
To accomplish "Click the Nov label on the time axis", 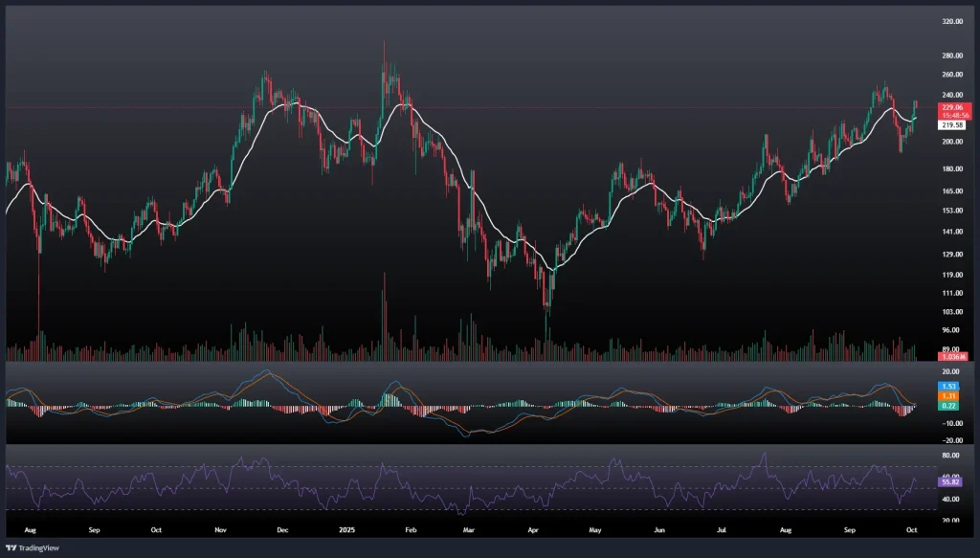I will point(221,528).
